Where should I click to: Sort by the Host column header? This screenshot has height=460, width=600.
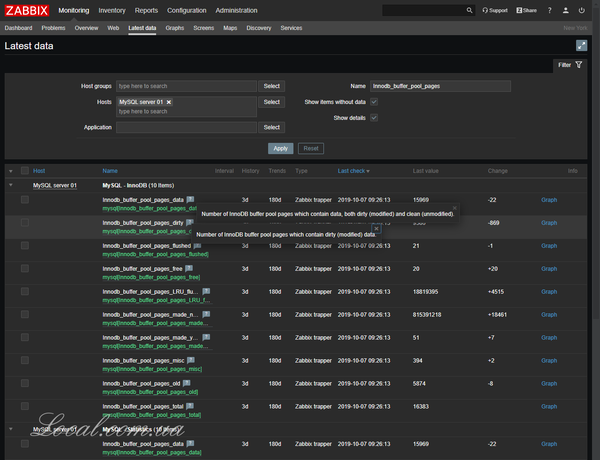39,171
